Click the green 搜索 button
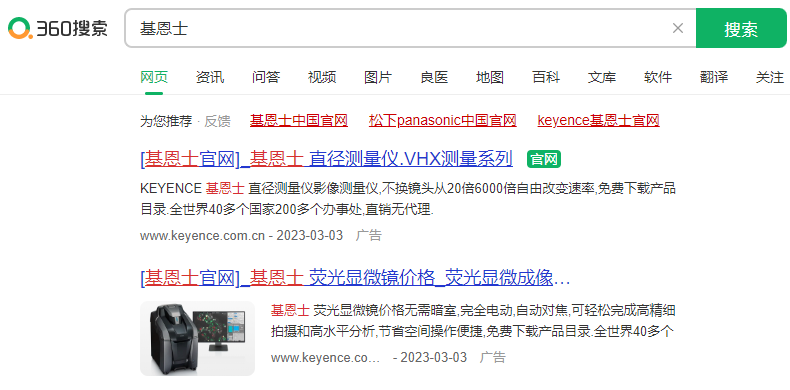This screenshot has height=390, width=790. 741,28
